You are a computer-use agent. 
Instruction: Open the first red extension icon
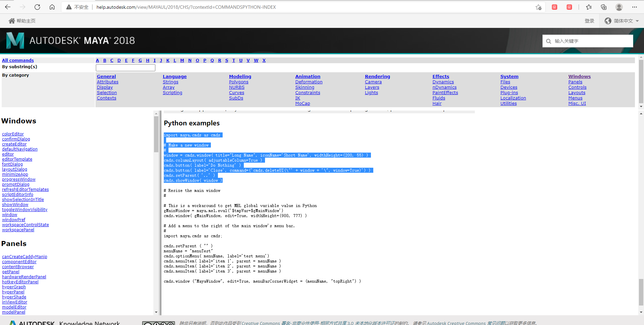[555, 7]
